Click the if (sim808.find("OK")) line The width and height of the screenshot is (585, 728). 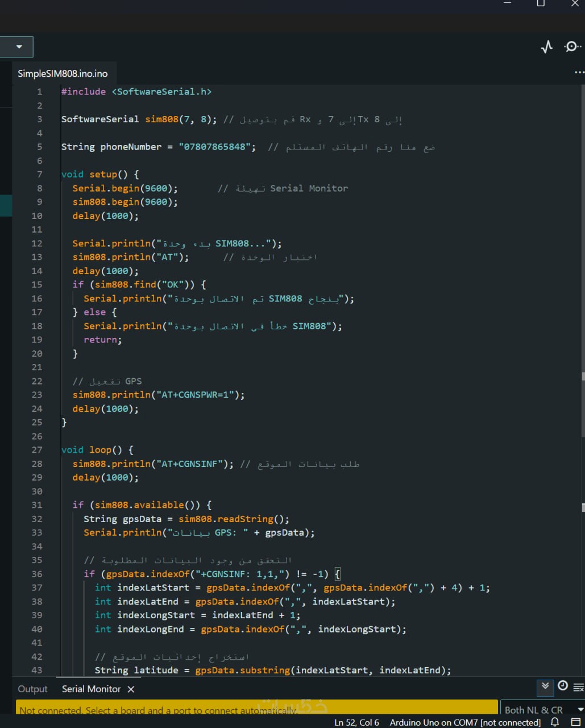[x=139, y=284]
